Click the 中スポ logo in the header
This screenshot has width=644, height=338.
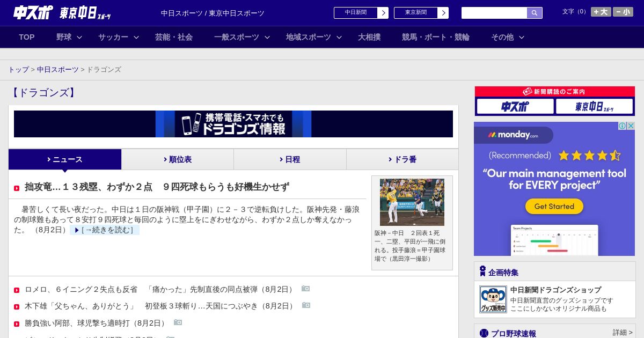pyautogui.click(x=32, y=13)
